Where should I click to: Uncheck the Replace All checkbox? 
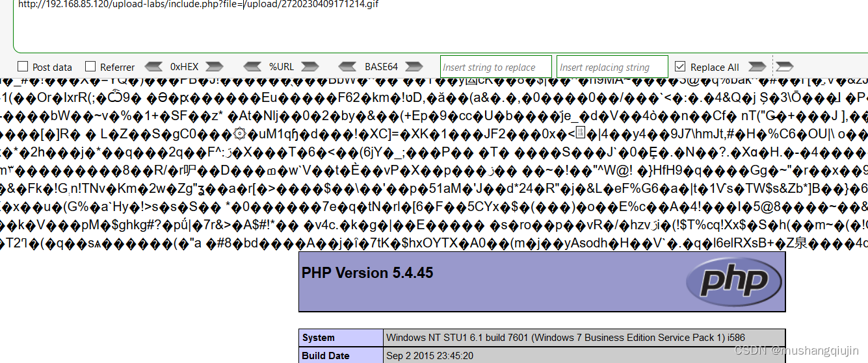tap(680, 66)
